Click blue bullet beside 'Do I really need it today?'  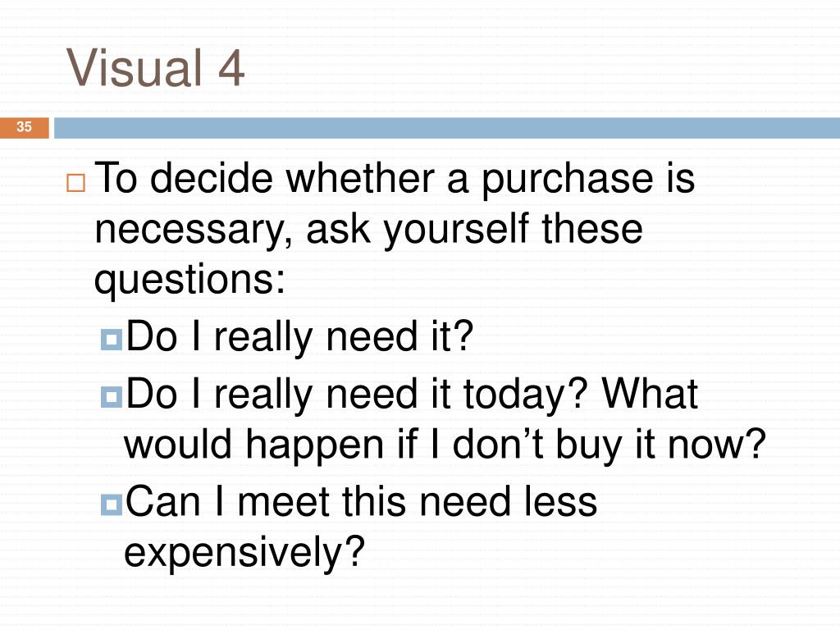click(112, 397)
